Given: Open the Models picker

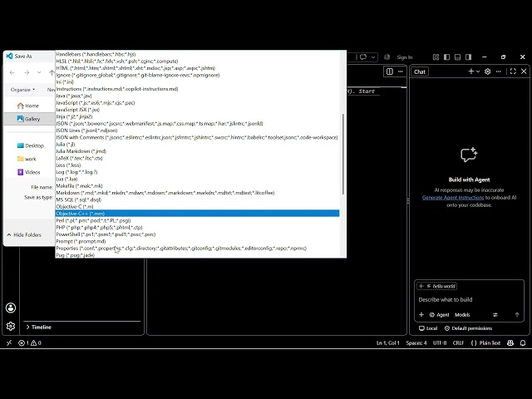Looking at the screenshot, I should [462, 315].
